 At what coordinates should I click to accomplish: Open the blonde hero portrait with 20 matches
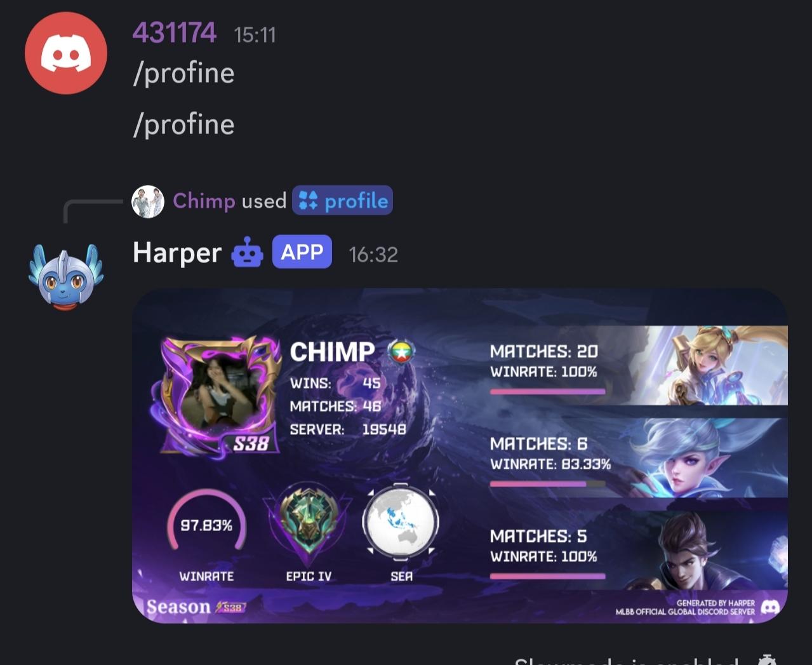(x=709, y=365)
